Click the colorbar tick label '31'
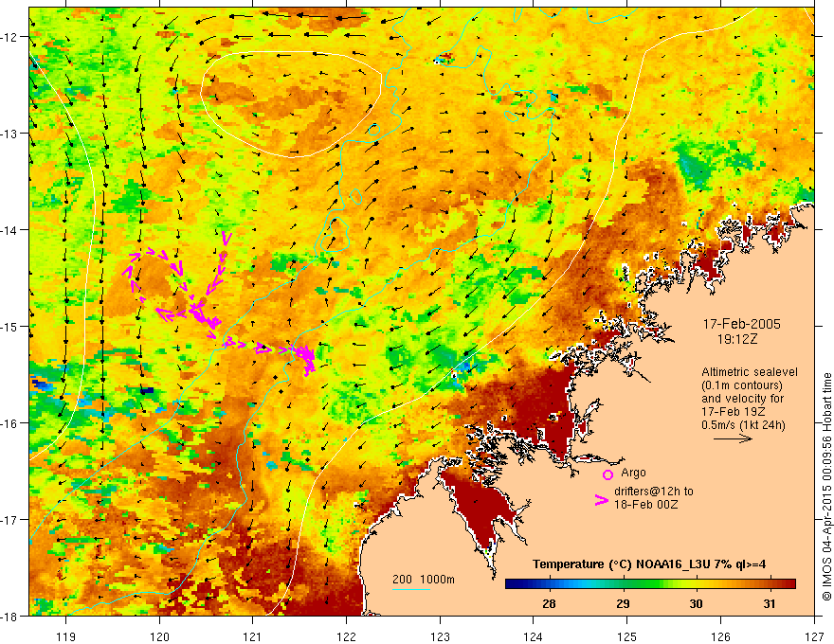The height and width of the screenshot is (644, 834). tap(770, 603)
